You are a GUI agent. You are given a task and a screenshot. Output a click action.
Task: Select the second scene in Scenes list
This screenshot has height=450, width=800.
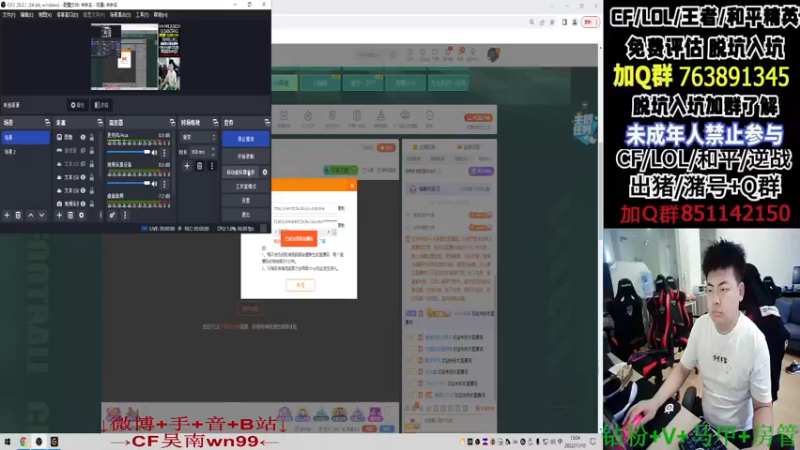26,152
